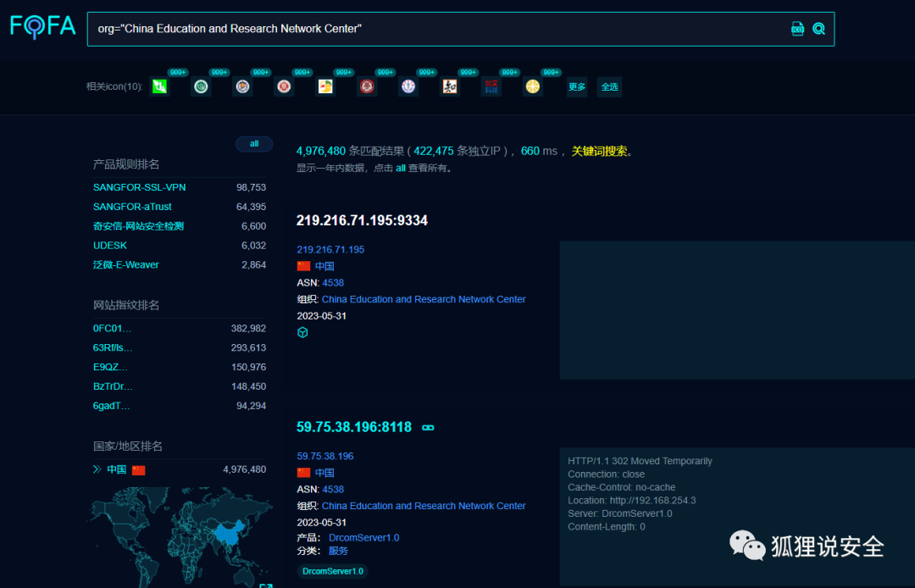Screen dimensions: 915x588
Task: Filter by fingerprint E9QZ…
Action: (x=110, y=367)
